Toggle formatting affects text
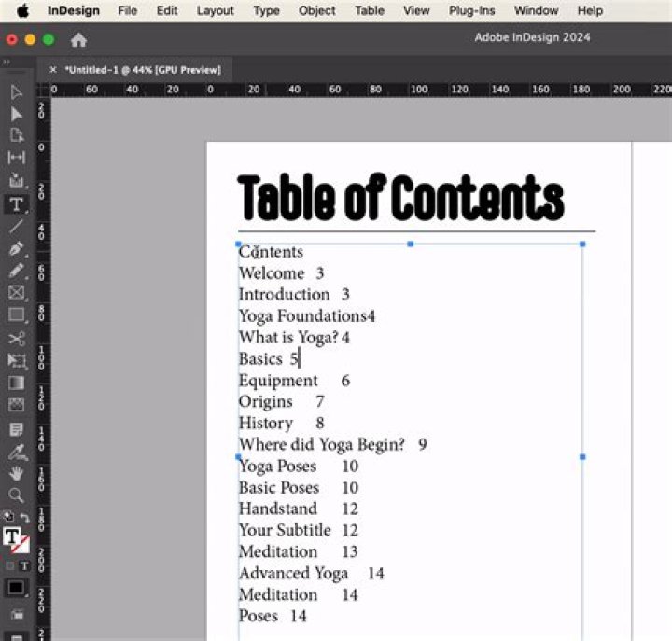 pos(24,566)
